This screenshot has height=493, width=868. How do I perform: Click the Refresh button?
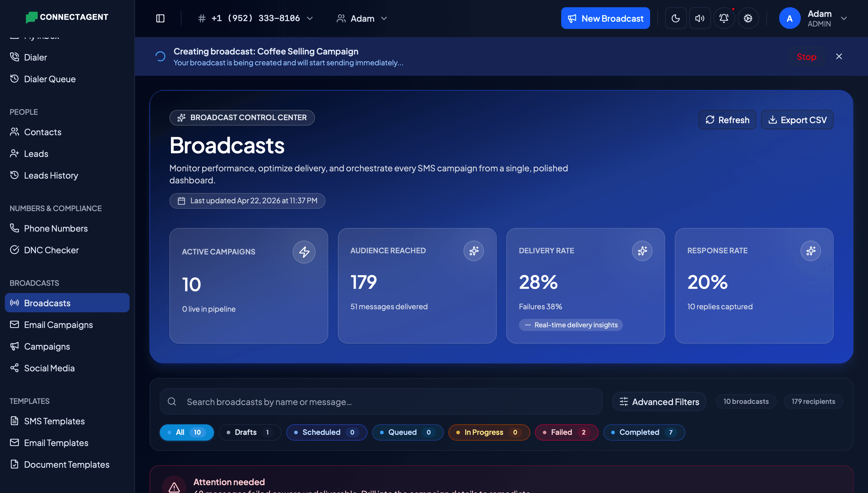coord(727,120)
